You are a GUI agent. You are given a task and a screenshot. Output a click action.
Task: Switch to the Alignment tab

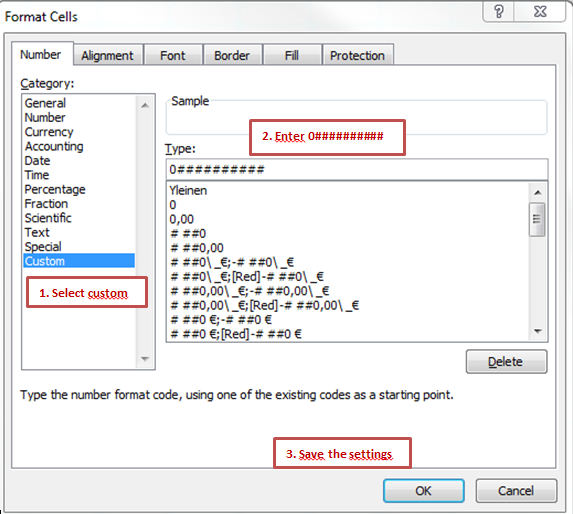click(107, 56)
